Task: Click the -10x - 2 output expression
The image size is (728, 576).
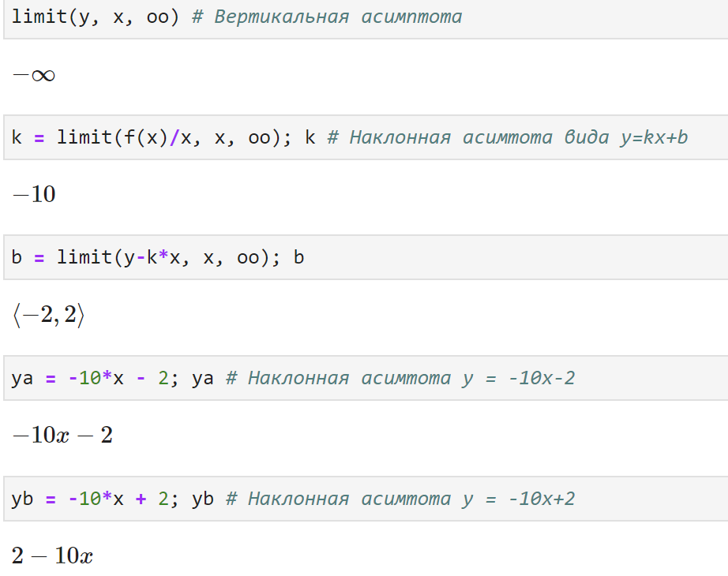Action: [x=62, y=436]
